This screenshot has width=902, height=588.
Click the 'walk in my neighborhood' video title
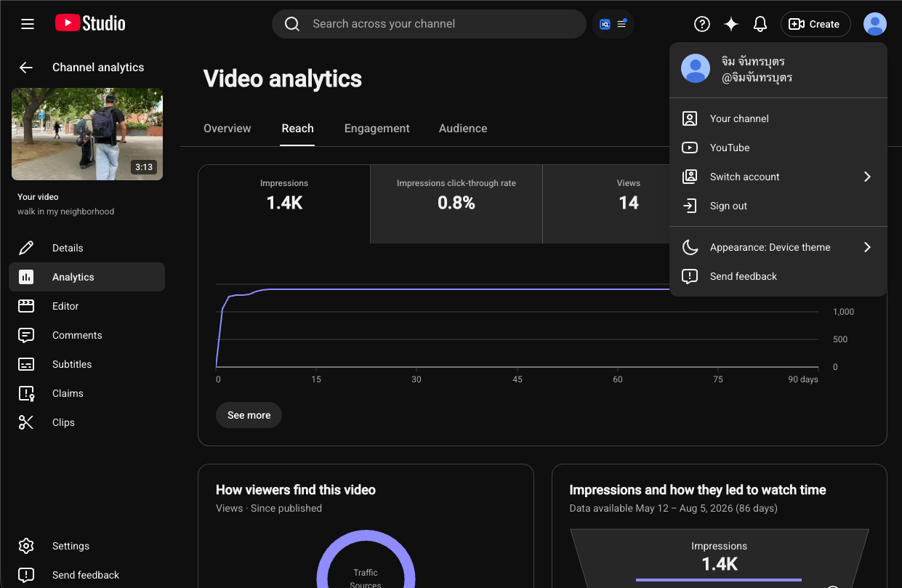click(66, 212)
